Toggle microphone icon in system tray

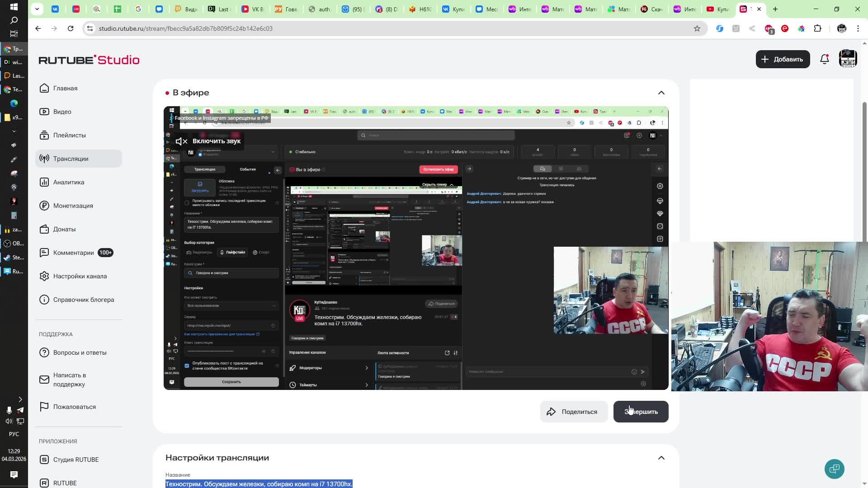[x=9, y=410]
